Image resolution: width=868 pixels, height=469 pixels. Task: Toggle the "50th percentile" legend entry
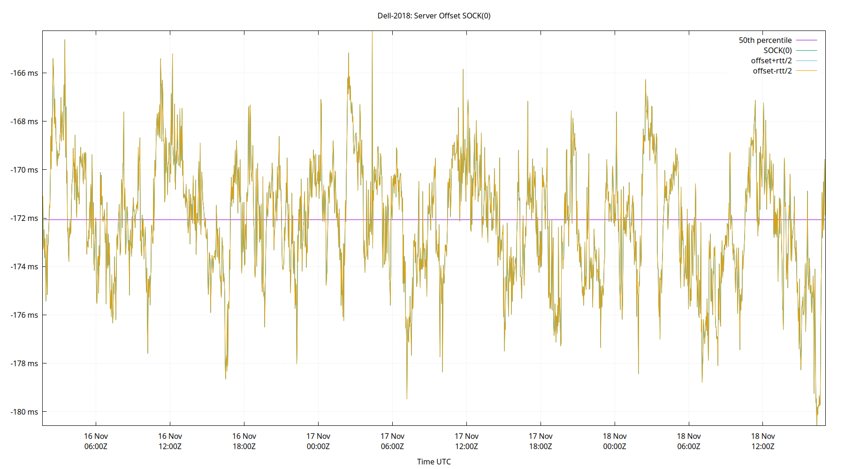[765, 40]
